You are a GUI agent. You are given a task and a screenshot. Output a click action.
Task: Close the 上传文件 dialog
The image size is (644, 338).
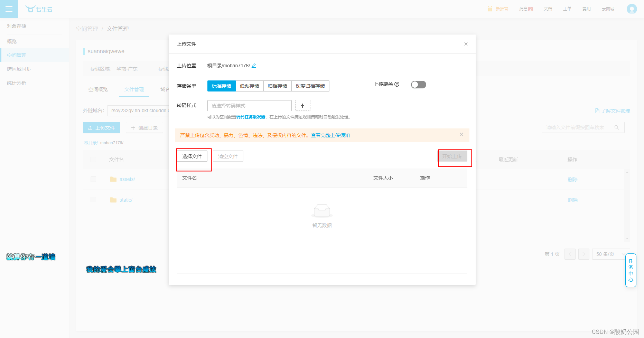[x=466, y=44]
